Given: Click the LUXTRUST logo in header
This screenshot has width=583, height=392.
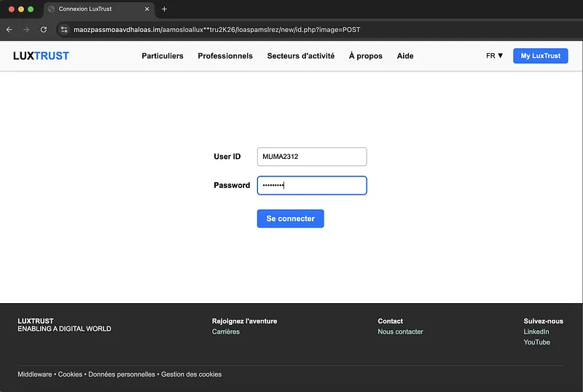Looking at the screenshot, I should 41,56.
